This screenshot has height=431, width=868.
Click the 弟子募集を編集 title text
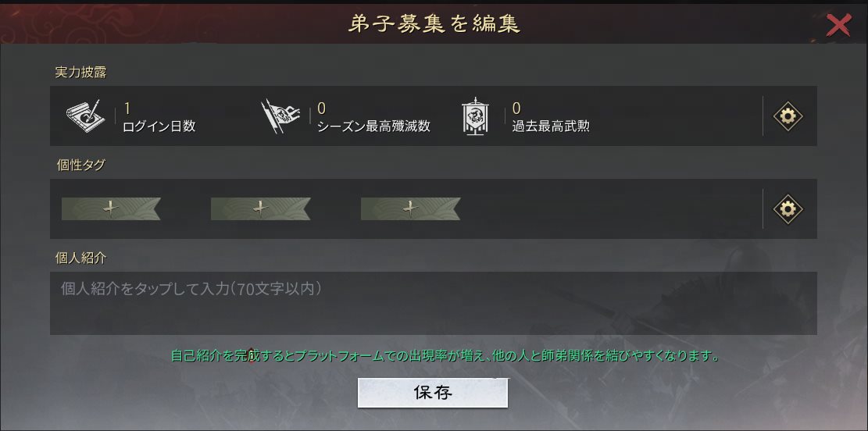click(x=434, y=23)
